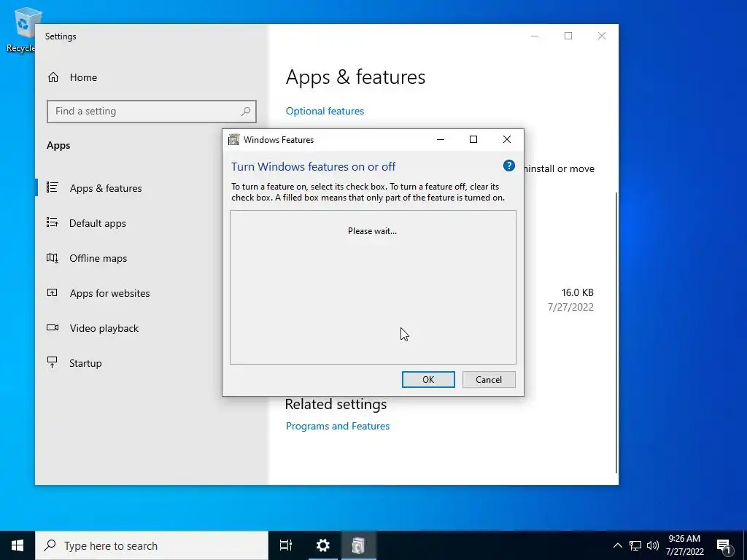The width and height of the screenshot is (747, 560).
Task: Open the volume speaker tray icon
Action: click(x=653, y=545)
